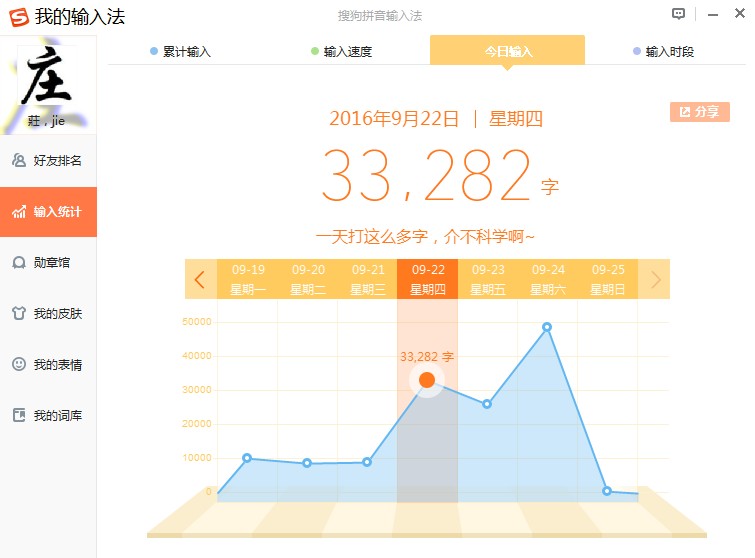Open 好友排名 in the sidebar
Screen dimensions: 755x558
point(48,160)
